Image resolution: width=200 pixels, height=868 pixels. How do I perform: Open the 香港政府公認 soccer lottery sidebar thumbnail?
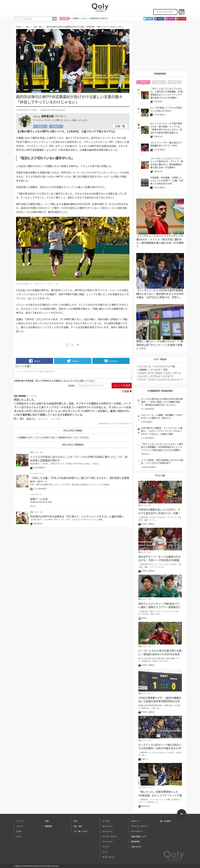160,322
